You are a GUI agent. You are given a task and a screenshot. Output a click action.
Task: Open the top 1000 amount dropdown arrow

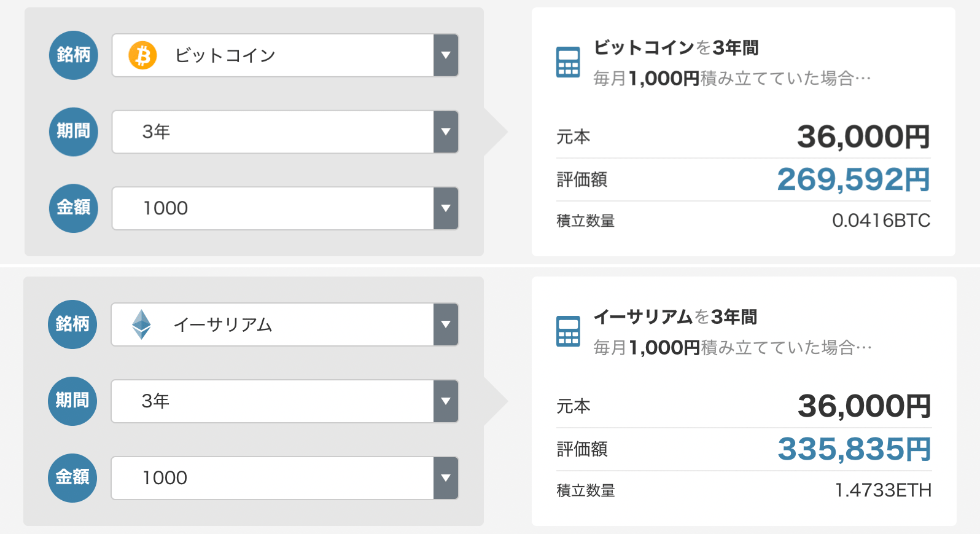coord(446,208)
